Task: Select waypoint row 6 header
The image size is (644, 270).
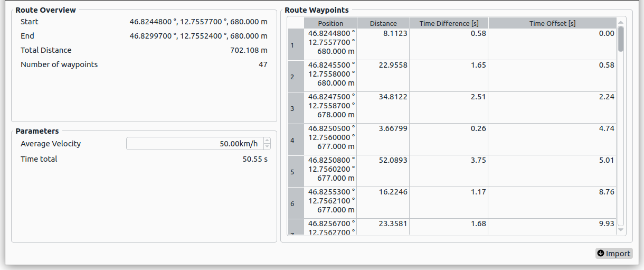Action: pyautogui.click(x=296, y=203)
